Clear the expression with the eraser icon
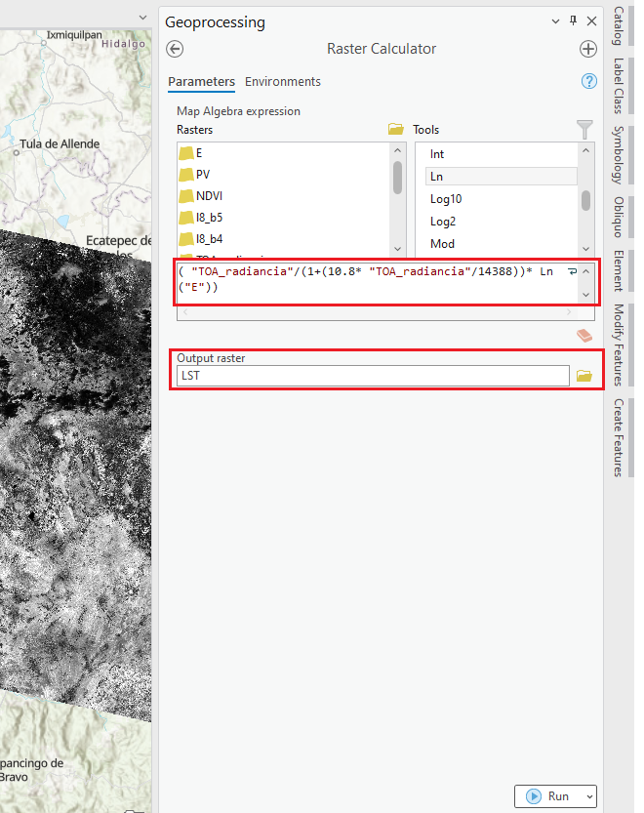This screenshot has height=813, width=644. [584, 336]
